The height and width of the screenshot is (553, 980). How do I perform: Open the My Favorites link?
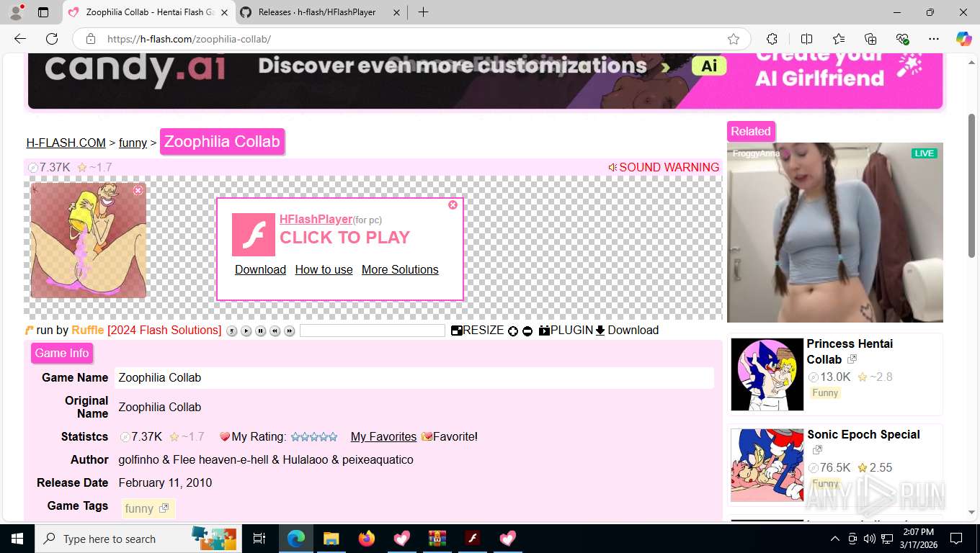[383, 436]
